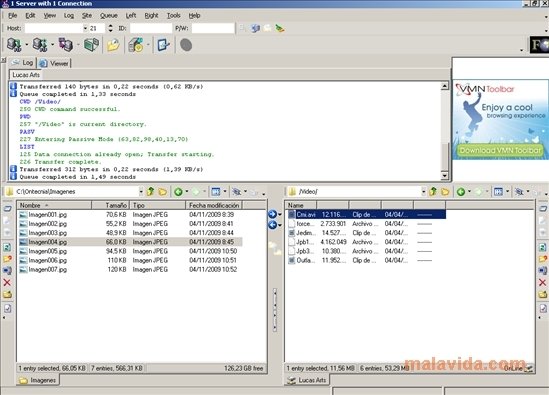549x395 pixels.
Task: Click Download VMN Toolbar button in the ad
Action: (501, 151)
